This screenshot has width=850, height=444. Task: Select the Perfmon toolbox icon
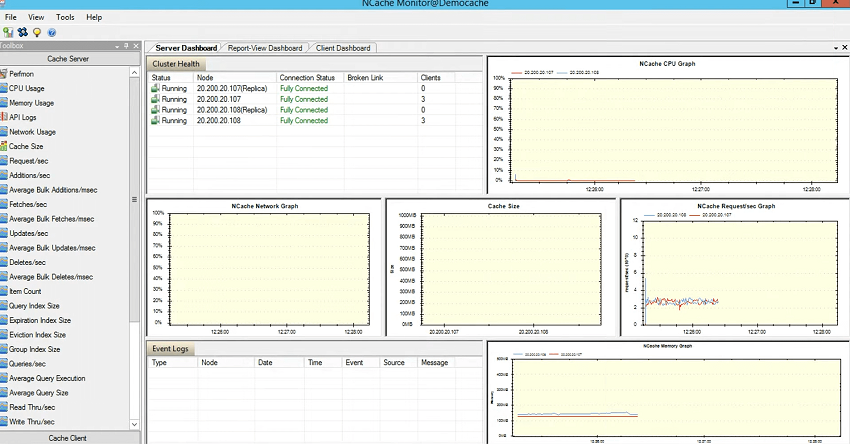click(3, 74)
